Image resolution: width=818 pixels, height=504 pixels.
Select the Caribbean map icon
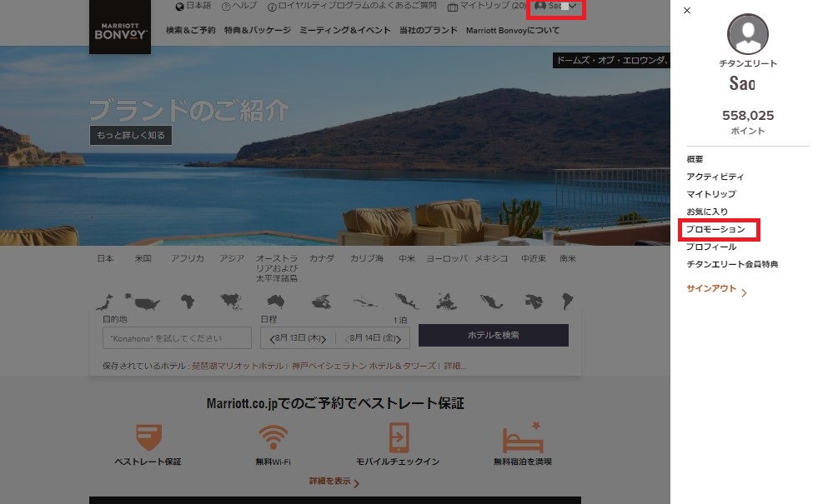tap(367, 302)
